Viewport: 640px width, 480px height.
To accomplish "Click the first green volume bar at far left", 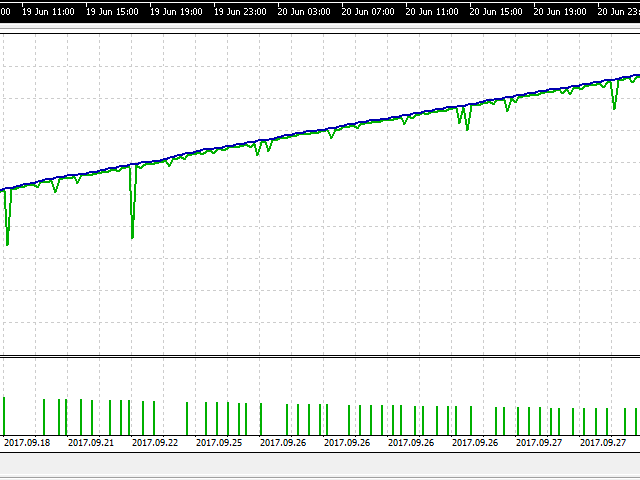I will point(3,415).
